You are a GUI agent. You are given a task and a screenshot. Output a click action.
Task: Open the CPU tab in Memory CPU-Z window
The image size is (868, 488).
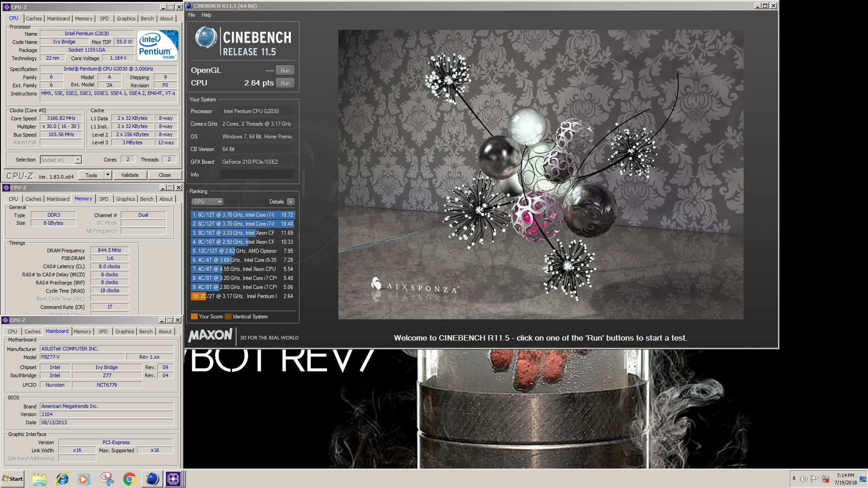pyautogui.click(x=14, y=199)
